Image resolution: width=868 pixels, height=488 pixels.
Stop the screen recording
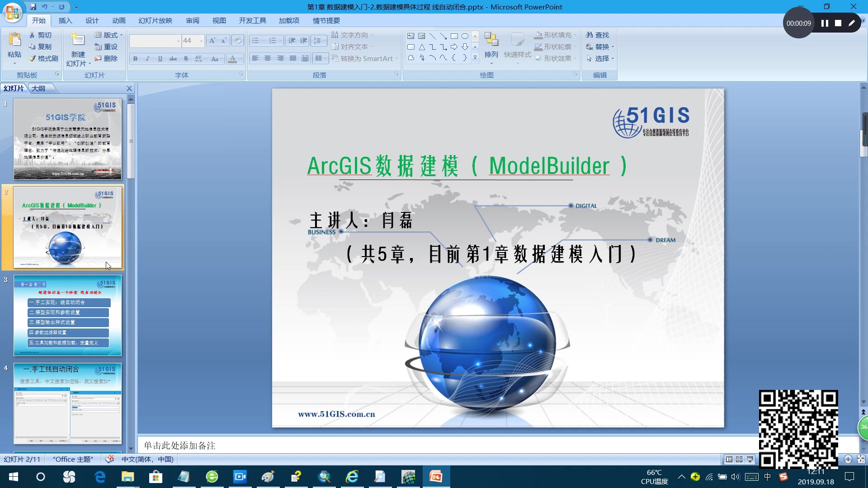(838, 23)
